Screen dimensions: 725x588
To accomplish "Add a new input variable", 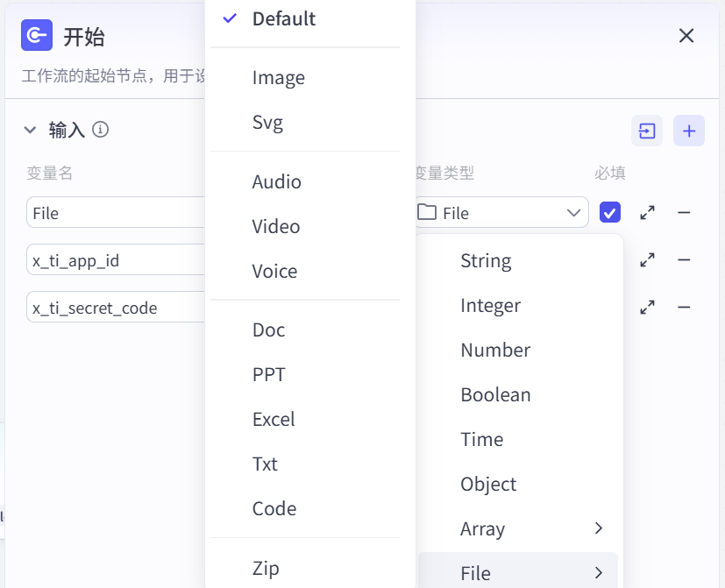I will 689,131.
